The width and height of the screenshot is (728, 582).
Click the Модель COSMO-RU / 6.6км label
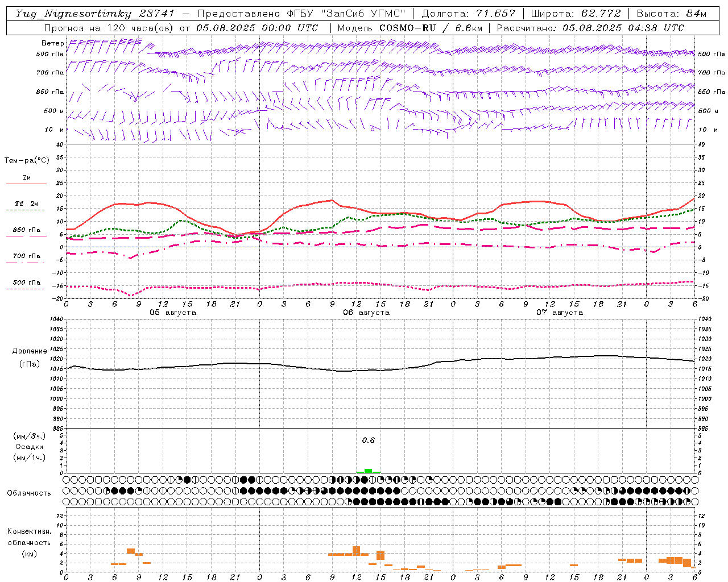click(410, 28)
